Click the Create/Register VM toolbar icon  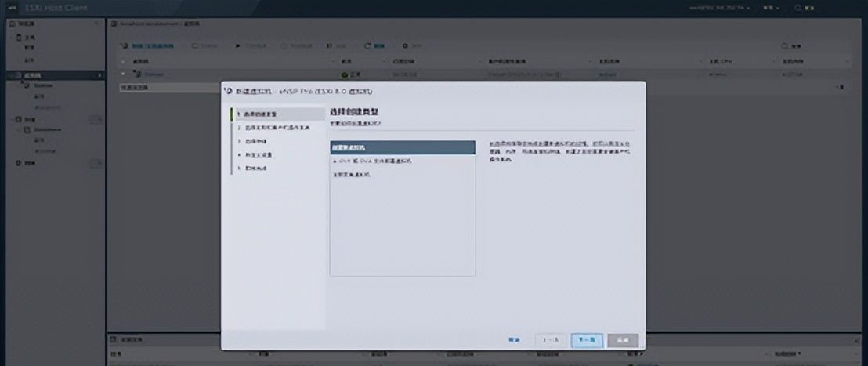[x=125, y=46]
